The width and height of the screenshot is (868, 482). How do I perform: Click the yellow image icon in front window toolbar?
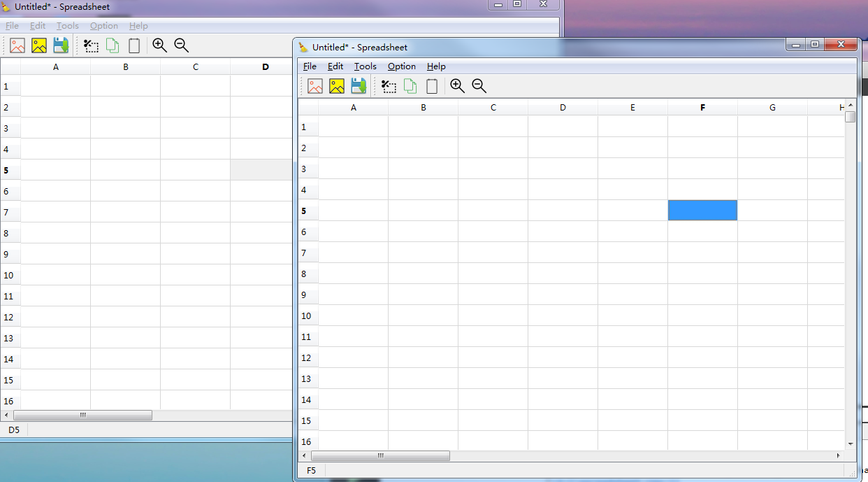(x=337, y=86)
